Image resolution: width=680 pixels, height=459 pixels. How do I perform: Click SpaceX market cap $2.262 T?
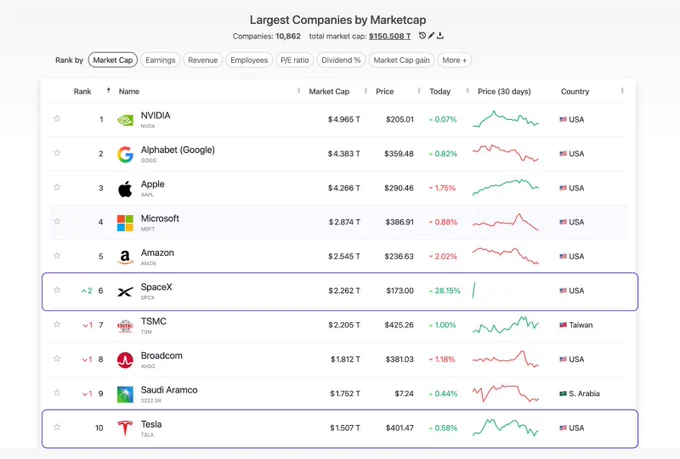coord(344,291)
